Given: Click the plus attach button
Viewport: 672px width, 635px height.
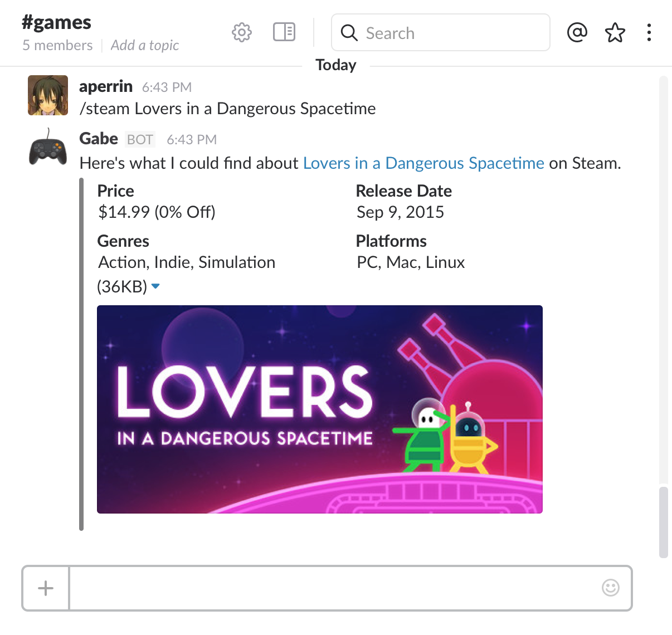Looking at the screenshot, I should pyautogui.click(x=46, y=588).
